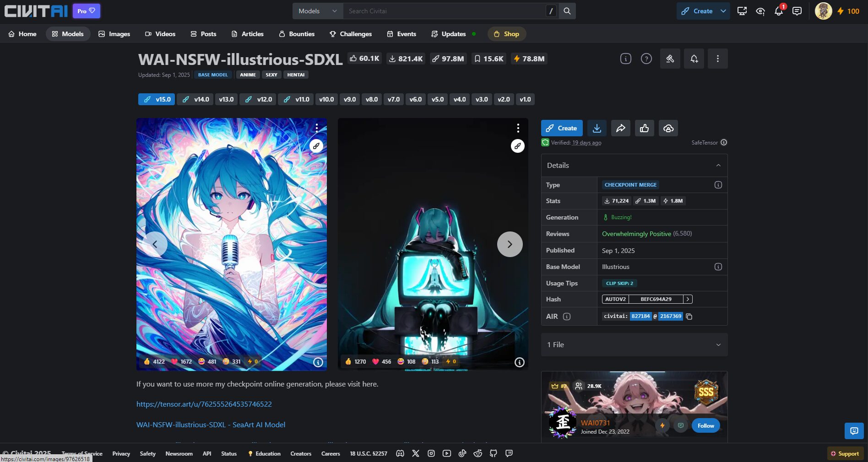Image resolution: width=868 pixels, height=462 pixels.
Task: Open the Images nav tab
Action: pos(114,34)
